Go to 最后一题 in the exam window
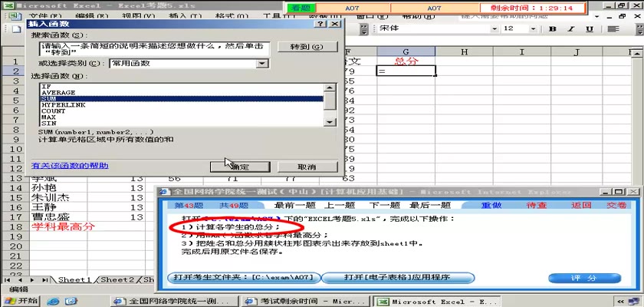 (430, 206)
